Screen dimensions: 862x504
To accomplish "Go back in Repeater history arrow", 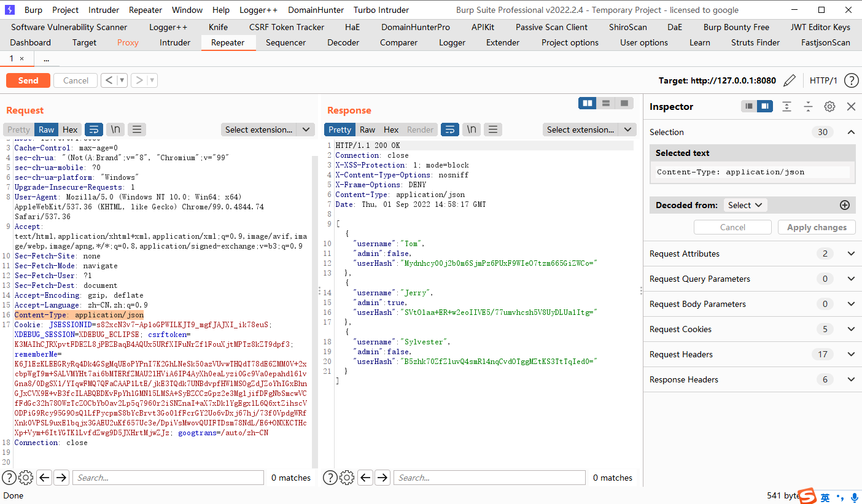I will 108,80.
